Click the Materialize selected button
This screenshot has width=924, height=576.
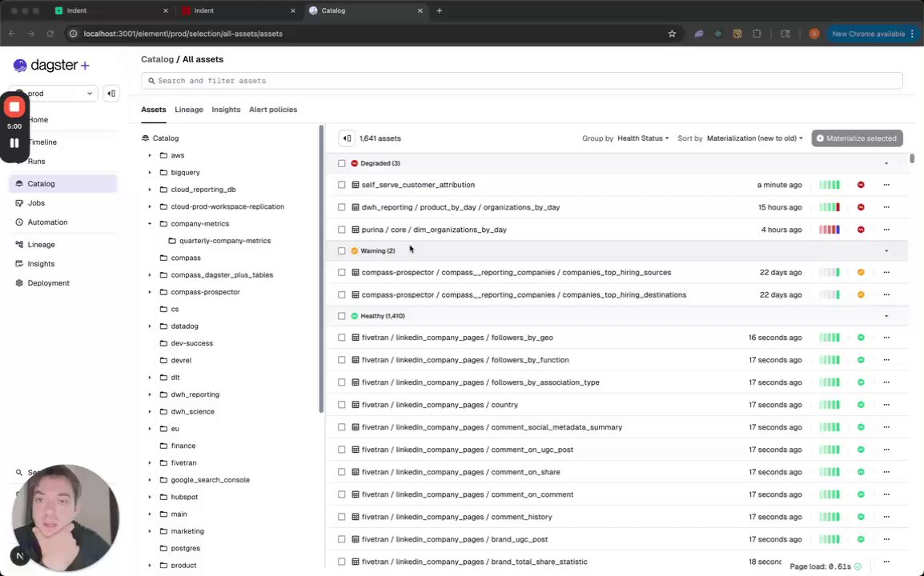(856, 138)
